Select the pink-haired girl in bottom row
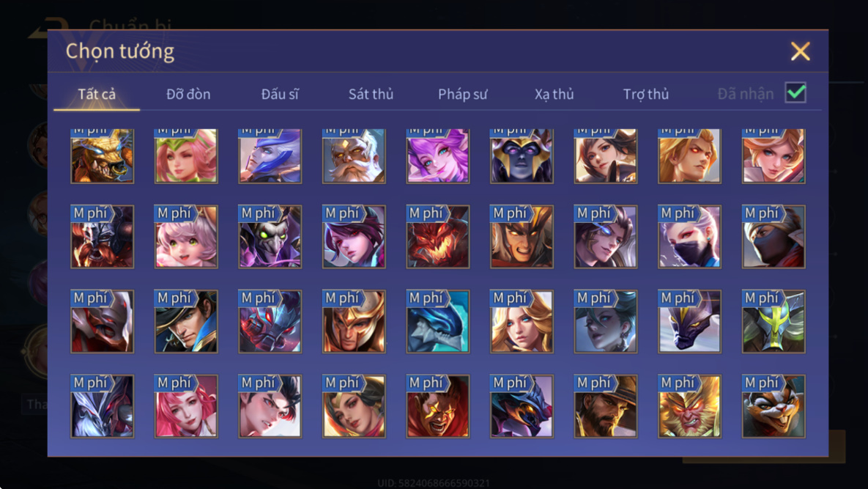Viewport: 868px width, 489px height. tap(186, 406)
